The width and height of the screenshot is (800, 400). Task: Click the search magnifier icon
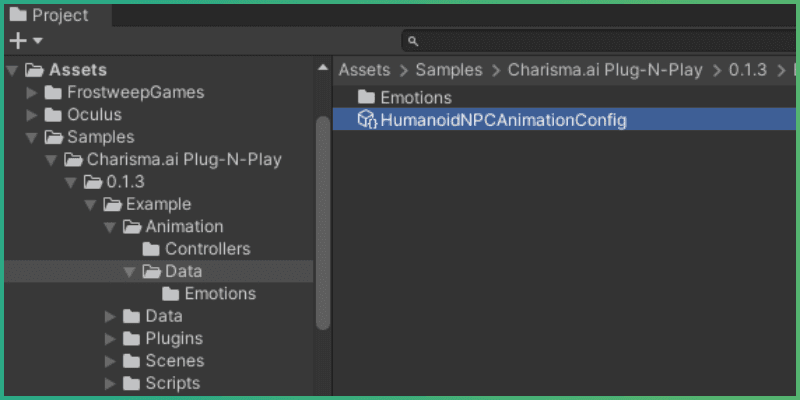click(412, 42)
